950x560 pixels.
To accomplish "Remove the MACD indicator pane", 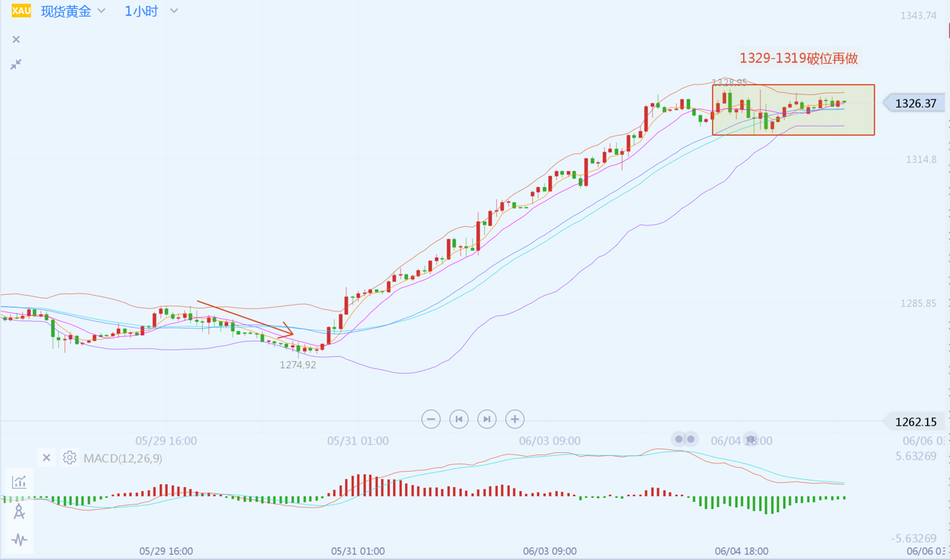I will point(46,457).
